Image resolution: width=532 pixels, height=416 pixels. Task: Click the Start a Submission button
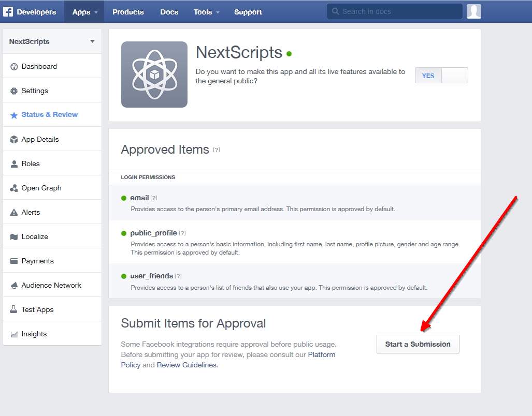coord(418,344)
